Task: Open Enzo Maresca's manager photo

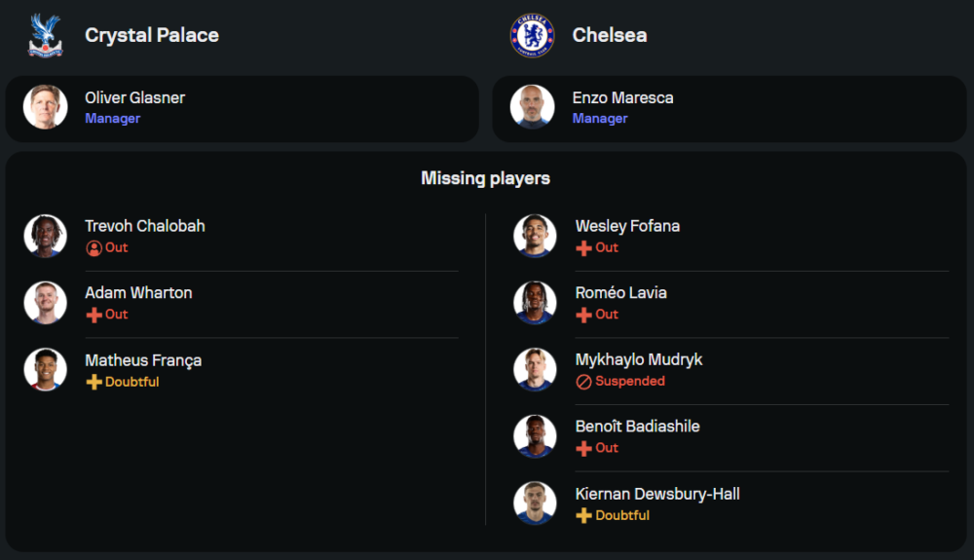Action: 532,107
